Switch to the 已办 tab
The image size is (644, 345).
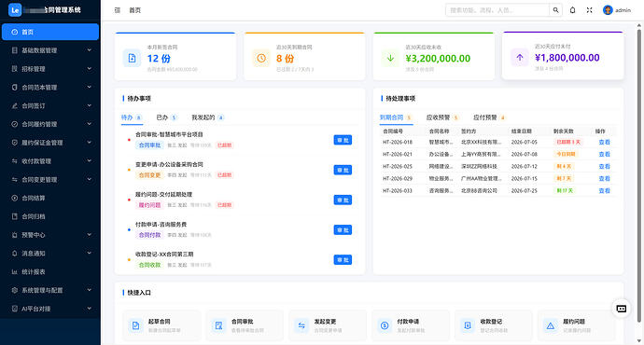(x=166, y=117)
